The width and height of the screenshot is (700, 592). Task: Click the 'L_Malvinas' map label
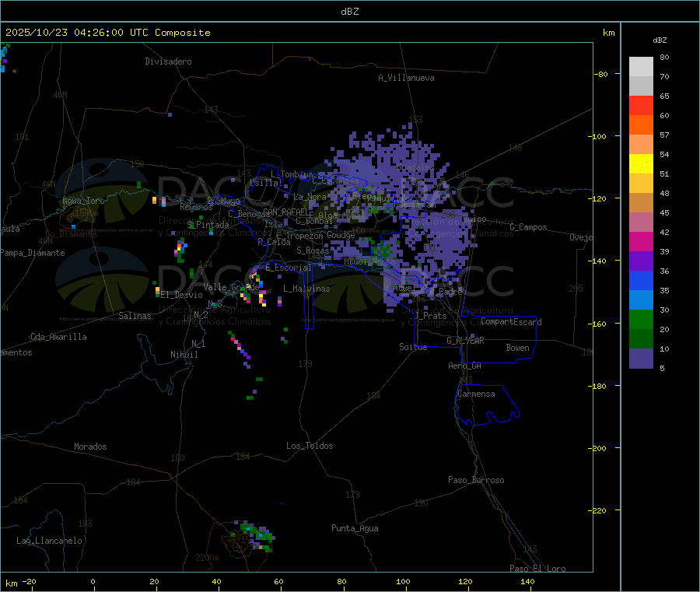point(306,289)
